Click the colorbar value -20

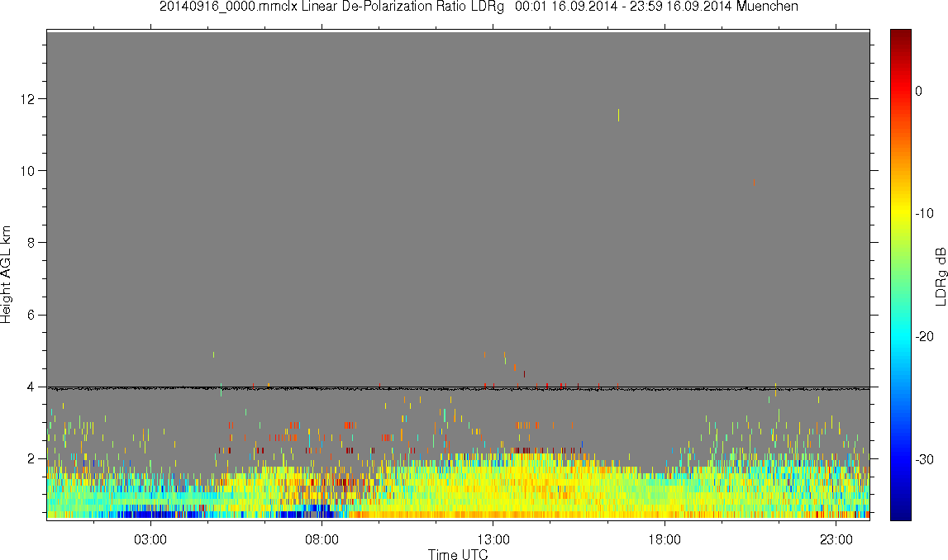tap(924, 336)
